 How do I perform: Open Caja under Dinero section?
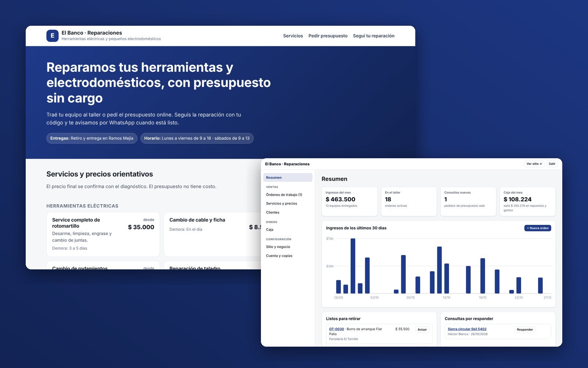click(x=288, y=230)
